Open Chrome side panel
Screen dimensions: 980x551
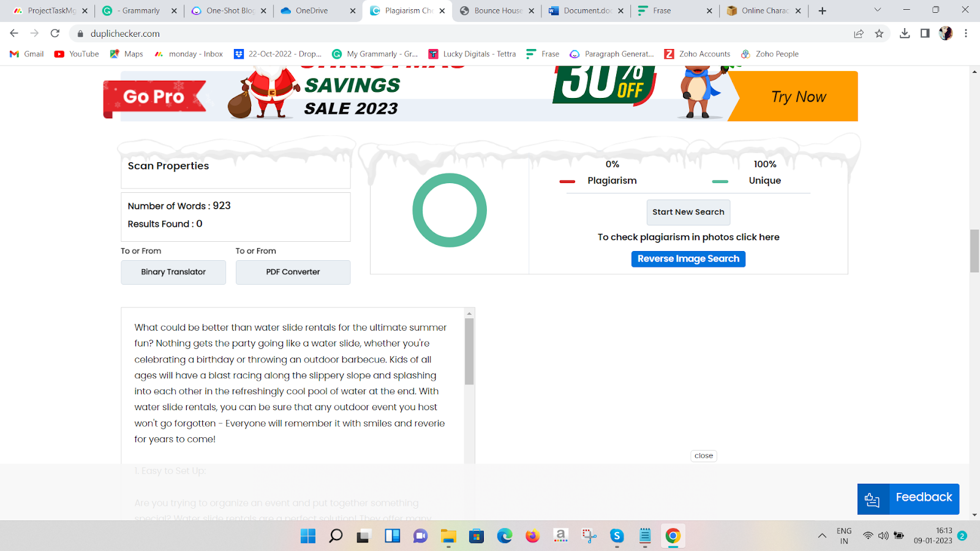point(925,34)
